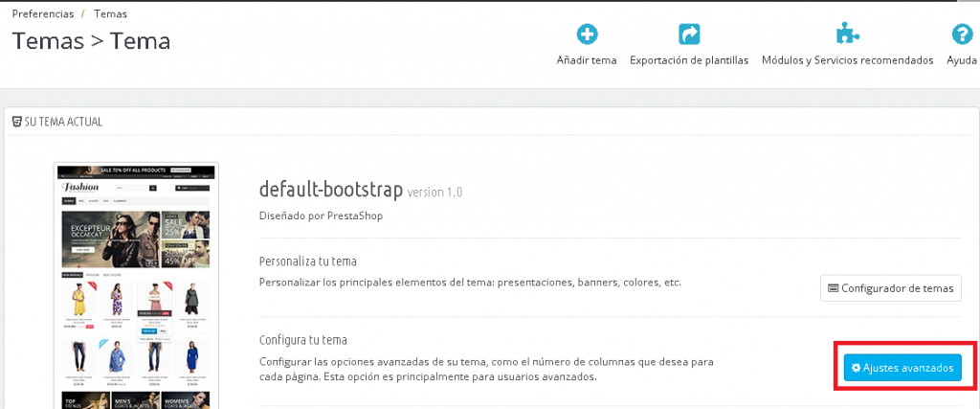This screenshot has width=980, height=409.
Task: Go to Preferencias in the breadcrumb
Action: [44, 14]
